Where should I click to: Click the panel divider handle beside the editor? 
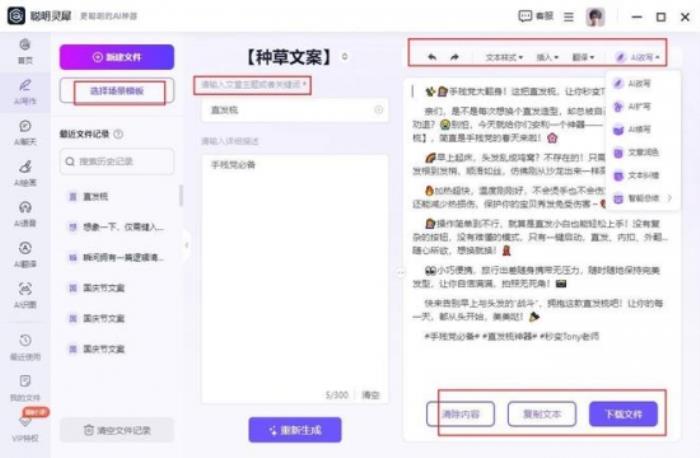pos(400,272)
